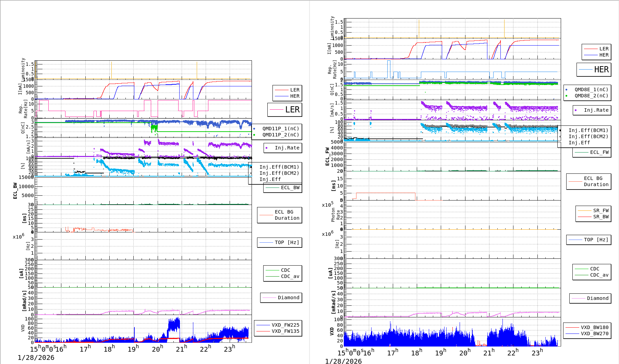619x364 pixels.
Task: Pick the QMD8E_2(nC) legend entry
Action: (591, 96)
